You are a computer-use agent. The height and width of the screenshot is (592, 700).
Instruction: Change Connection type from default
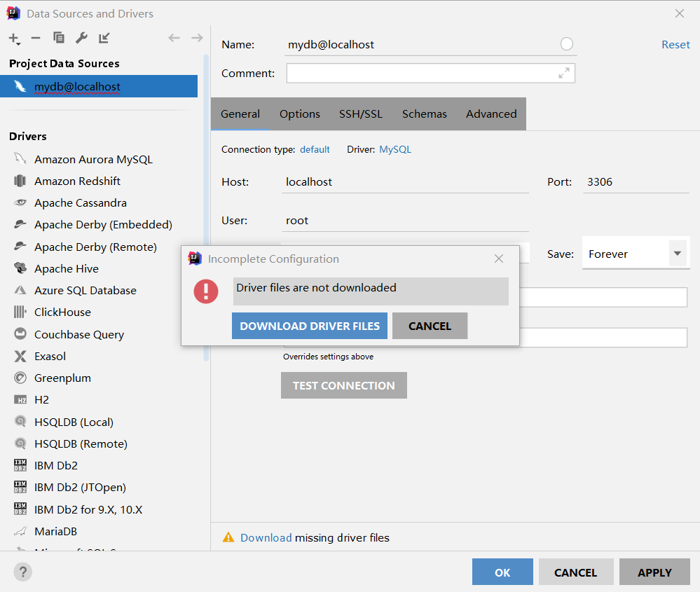coord(315,149)
